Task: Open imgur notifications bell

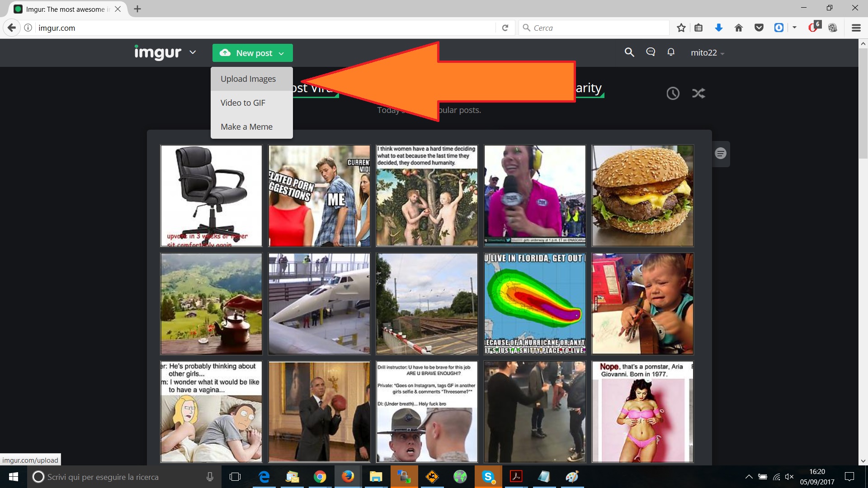Action: pyautogui.click(x=671, y=52)
